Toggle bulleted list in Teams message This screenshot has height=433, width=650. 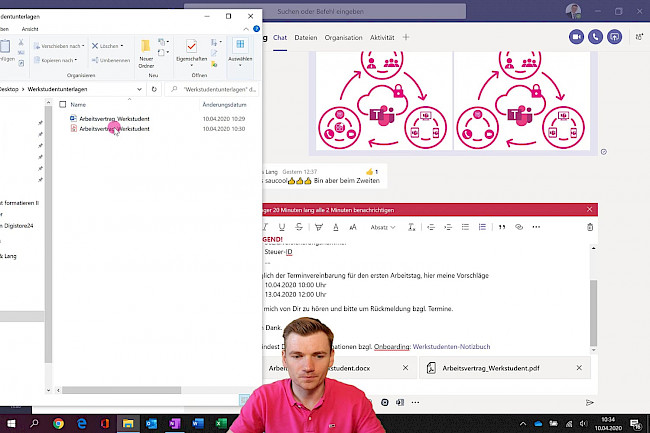click(x=465, y=227)
